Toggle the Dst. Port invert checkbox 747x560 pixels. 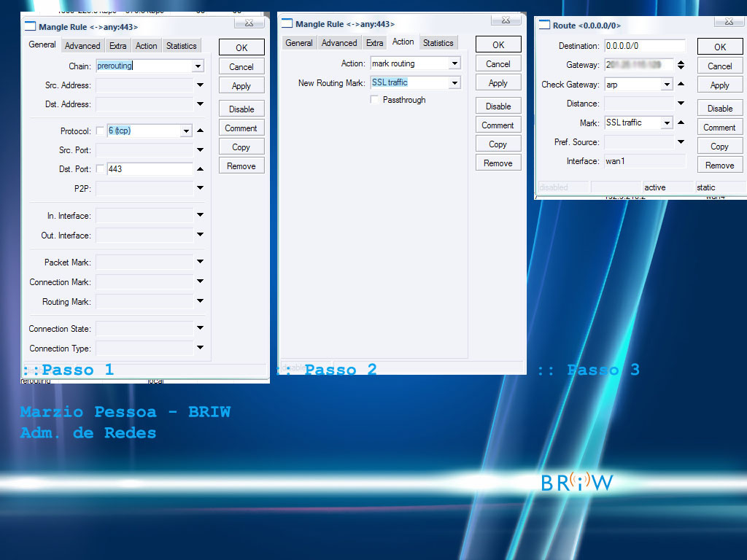click(x=100, y=168)
